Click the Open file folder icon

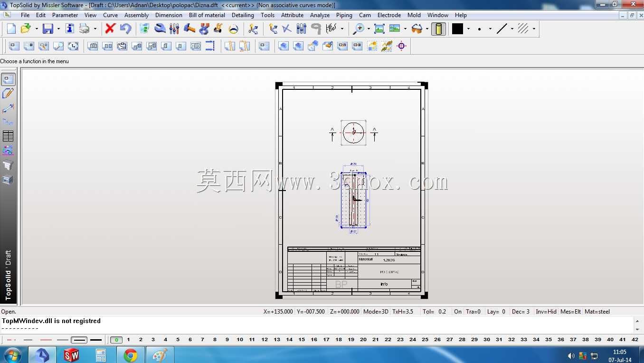tap(26, 29)
